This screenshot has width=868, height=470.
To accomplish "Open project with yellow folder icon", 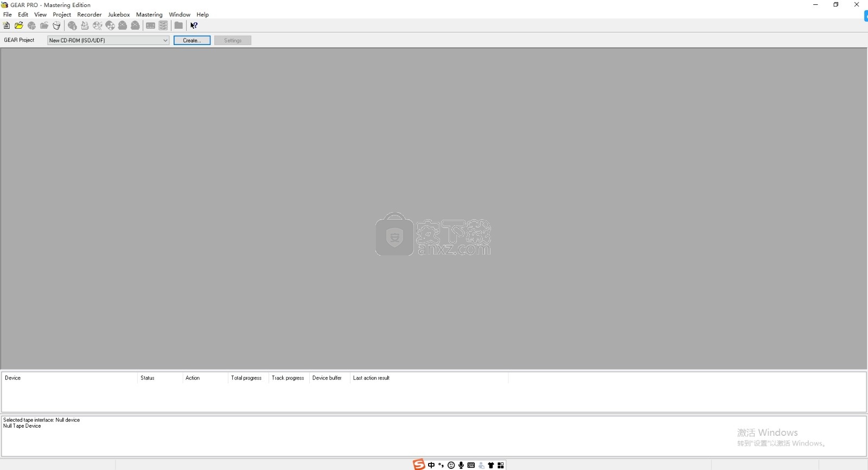I will 19,26.
